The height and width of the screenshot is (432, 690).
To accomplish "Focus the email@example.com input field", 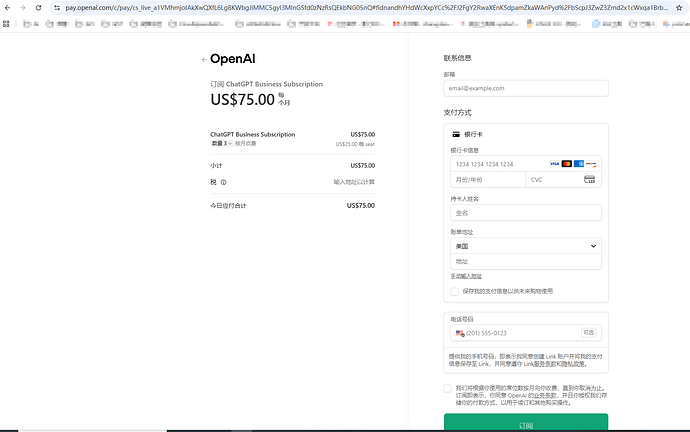I will [x=526, y=88].
